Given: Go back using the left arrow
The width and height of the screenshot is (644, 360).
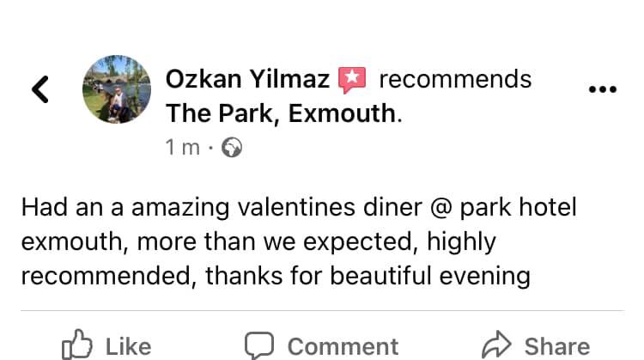Looking at the screenshot, I should 39,88.
